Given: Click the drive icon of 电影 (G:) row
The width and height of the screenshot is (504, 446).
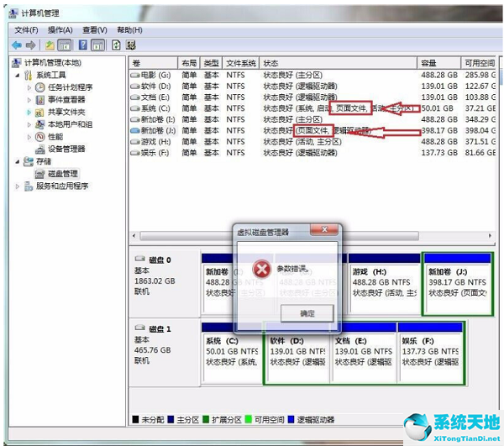Looking at the screenshot, I should [134, 76].
